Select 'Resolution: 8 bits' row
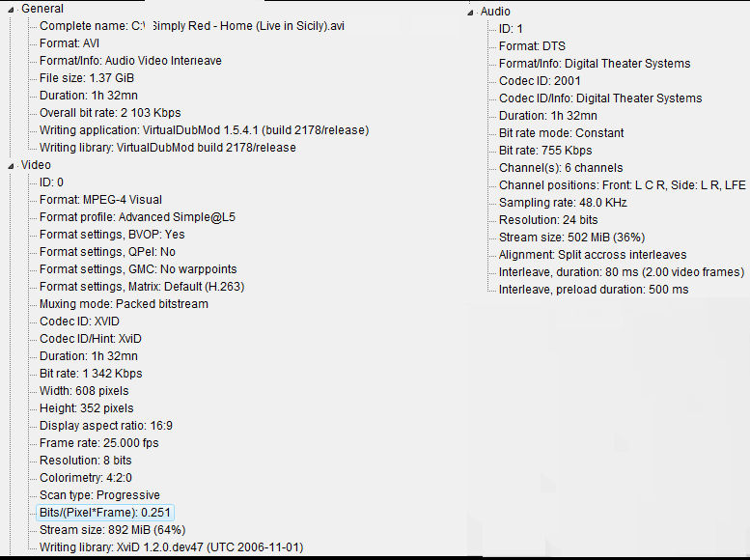This screenshot has width=750, height=560. pyautogui.click(x=86, y=461)
